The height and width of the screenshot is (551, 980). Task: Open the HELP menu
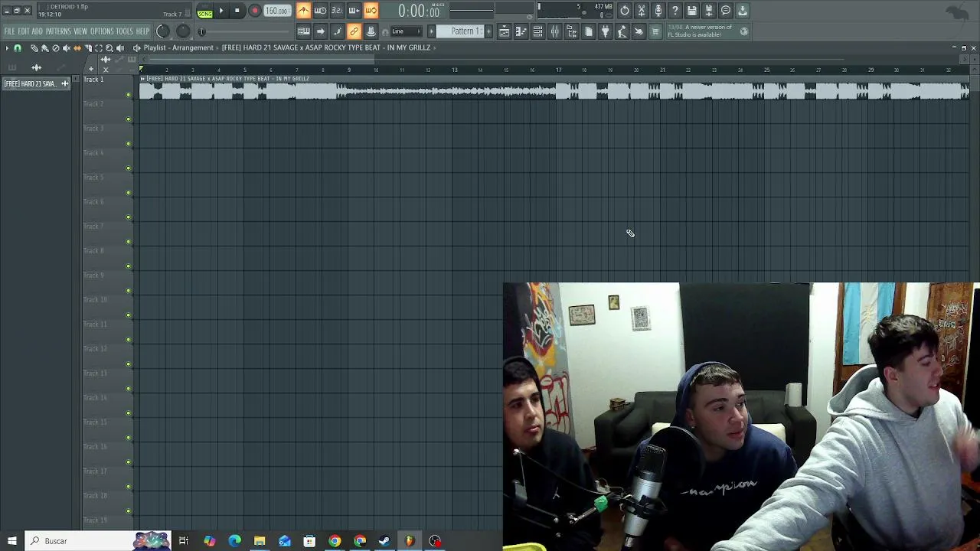pyautogui.click(x=142, y=31)
